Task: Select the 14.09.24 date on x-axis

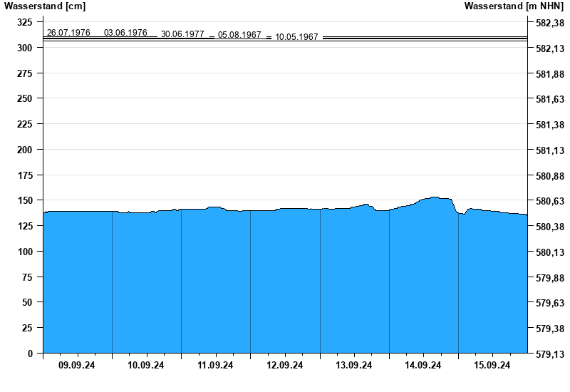Action: click(423, 366)
